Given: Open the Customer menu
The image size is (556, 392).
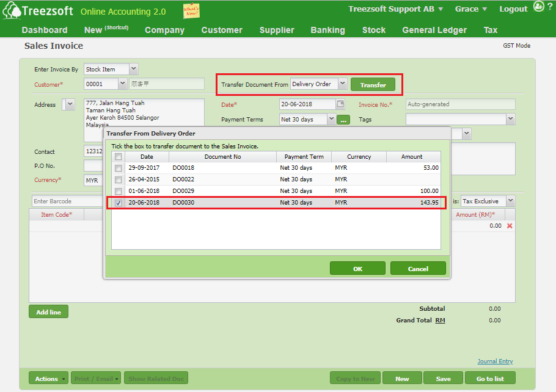Looking at the screenshot, I should (222, 30).
